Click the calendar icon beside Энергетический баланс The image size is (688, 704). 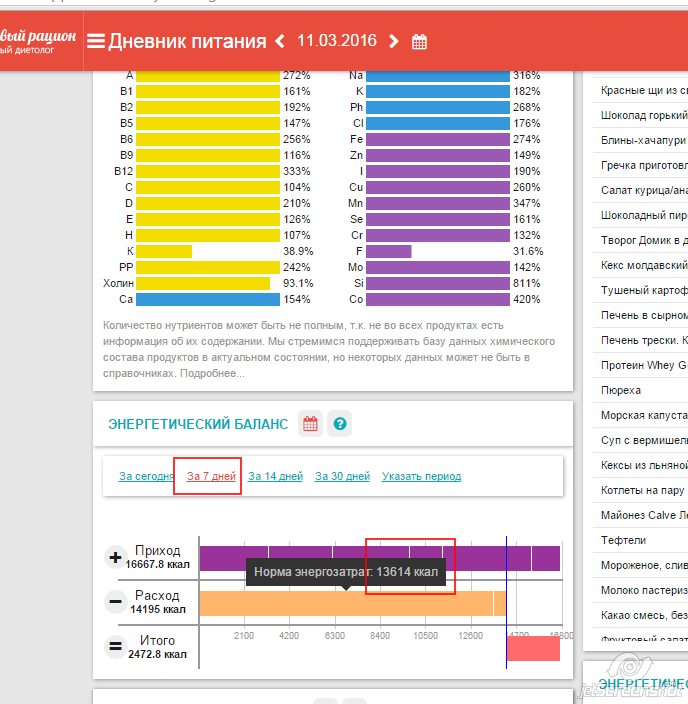click(x=311, y=424)
